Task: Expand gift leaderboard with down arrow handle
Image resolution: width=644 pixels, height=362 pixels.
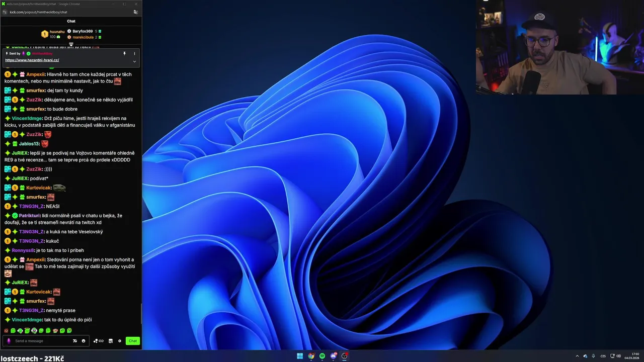Action: 71,44
